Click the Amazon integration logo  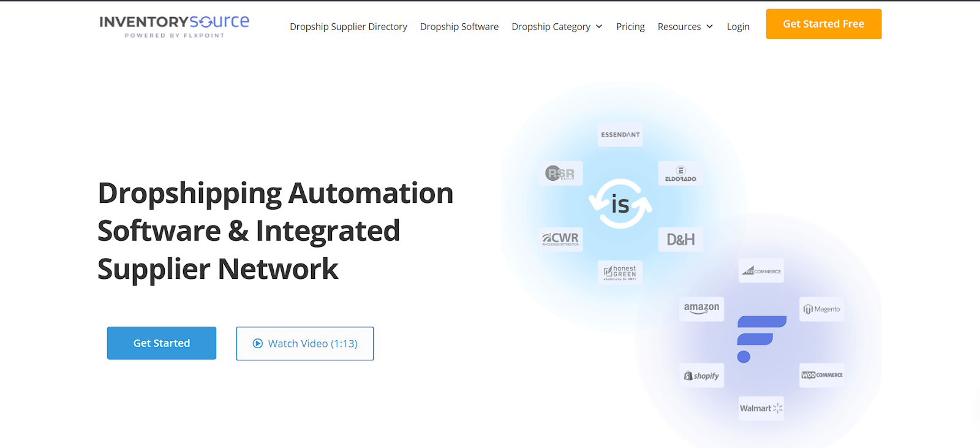click(x=701, y=309)
